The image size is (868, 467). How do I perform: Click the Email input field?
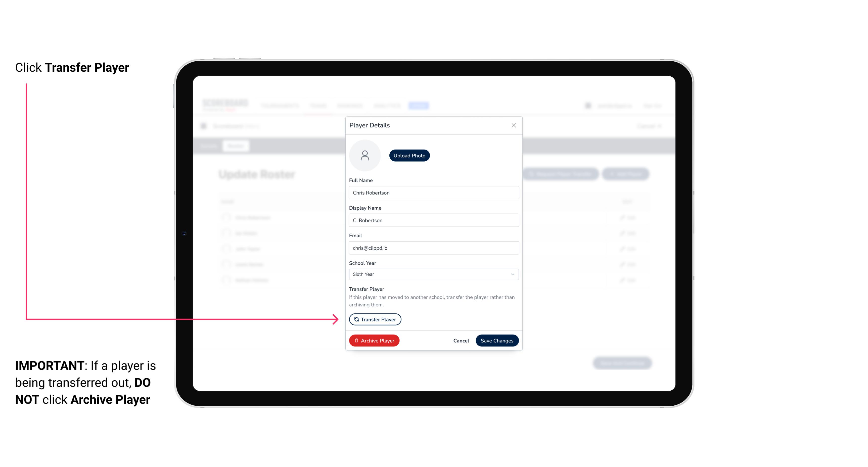tap(433, 247)
